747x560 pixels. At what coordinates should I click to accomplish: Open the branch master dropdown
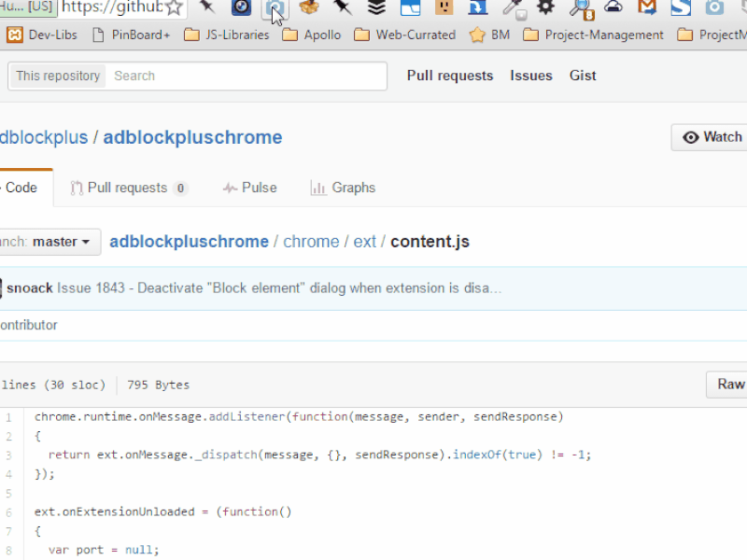49,242
